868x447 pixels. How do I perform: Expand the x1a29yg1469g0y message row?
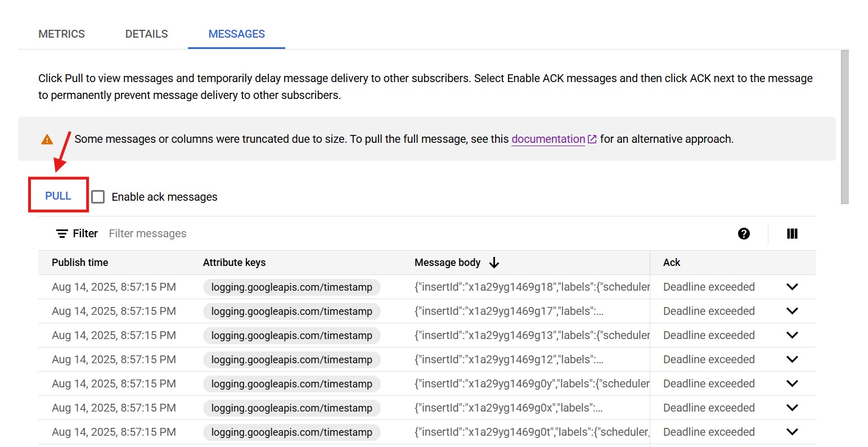(x=792, y=383)
